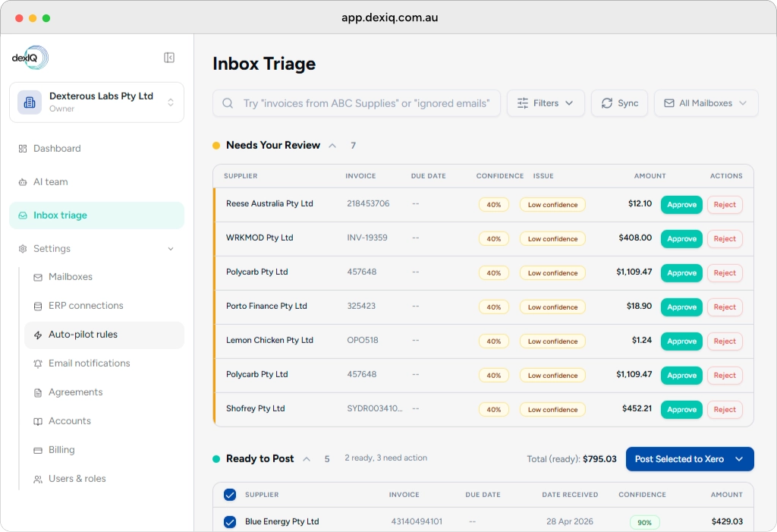This screenshot has height=532, width=777.
Task: Click the Sync refresh arrows icon
Action: tap(607, 103)
